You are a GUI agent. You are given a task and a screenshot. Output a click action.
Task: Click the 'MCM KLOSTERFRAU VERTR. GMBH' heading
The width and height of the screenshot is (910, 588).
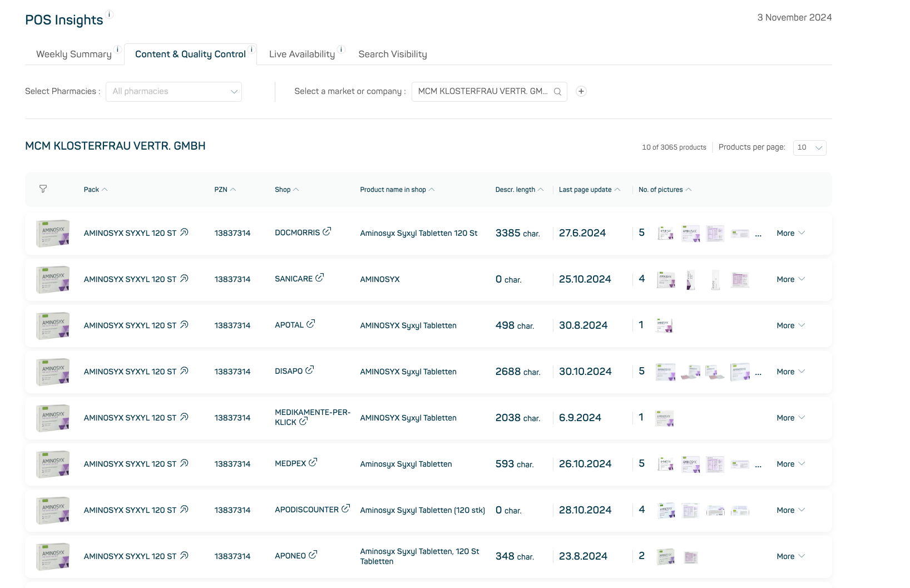pos(115,146)
